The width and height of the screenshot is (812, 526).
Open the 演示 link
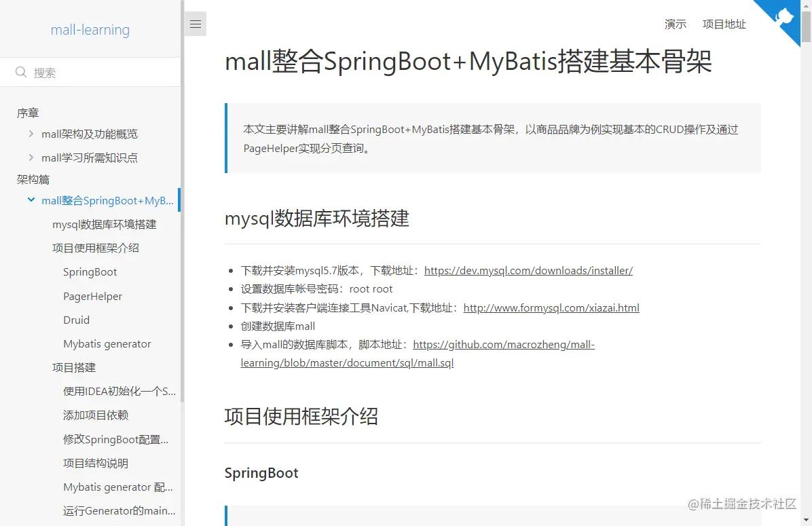coord(675,24)
